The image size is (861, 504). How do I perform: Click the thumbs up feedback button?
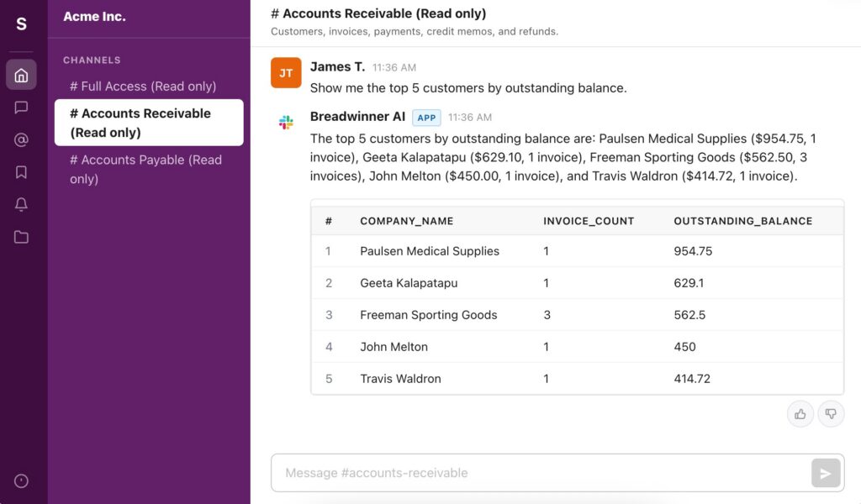pos(800,414)
